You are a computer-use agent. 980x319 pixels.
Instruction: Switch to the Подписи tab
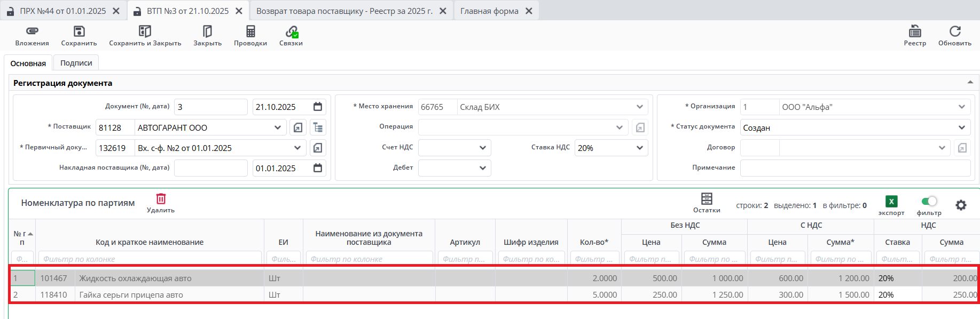coord(76,63)
